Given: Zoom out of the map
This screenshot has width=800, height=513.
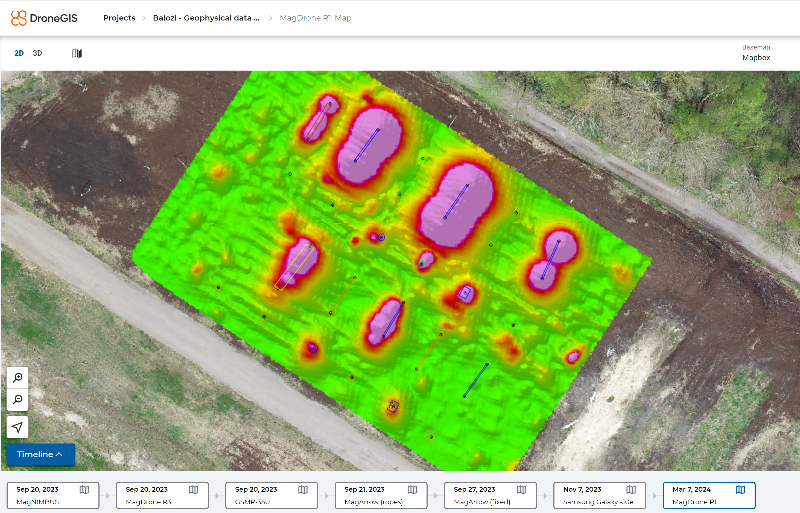Looking at the screenshot, I should pyautogui.click(x=18, y=401).
